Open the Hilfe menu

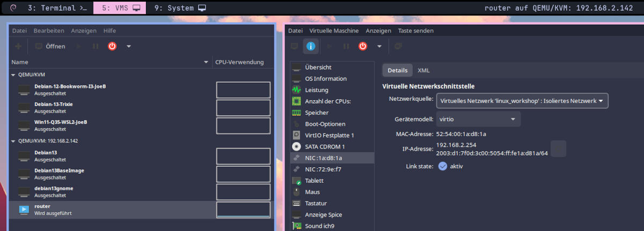[x=109, y=31]
